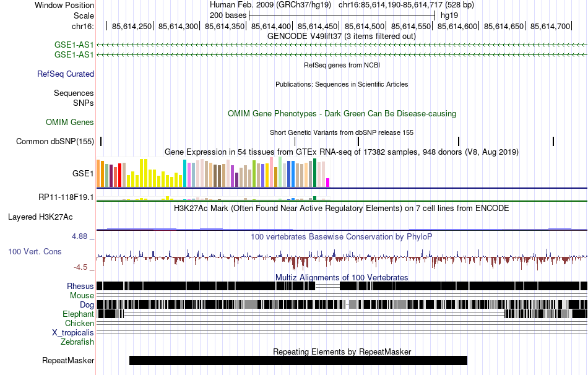
Task: Select the X_tropicalis alignment row label
Action: (73, 333)
